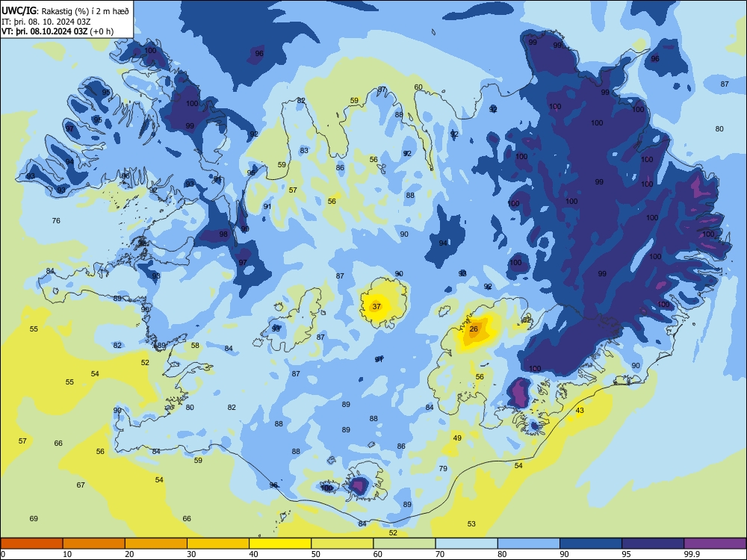Click the map value 69
Viewport: 747px width, 560px height.
tap(34, 519)
